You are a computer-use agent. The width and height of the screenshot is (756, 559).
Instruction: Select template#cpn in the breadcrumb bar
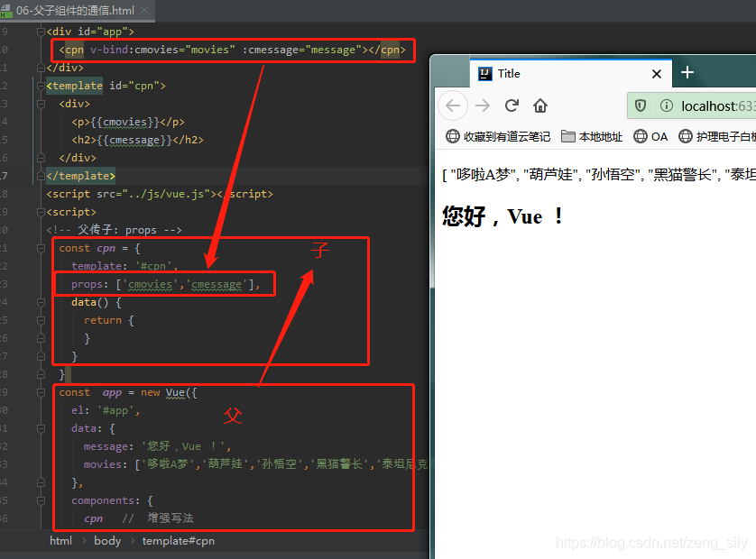click(179, 541)
